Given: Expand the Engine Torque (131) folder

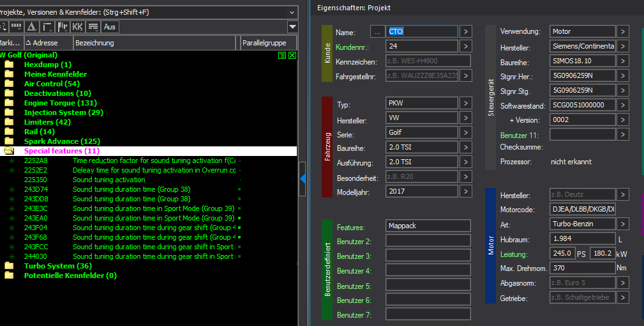Looking at the screenshot, I should (x=9, y=103).
